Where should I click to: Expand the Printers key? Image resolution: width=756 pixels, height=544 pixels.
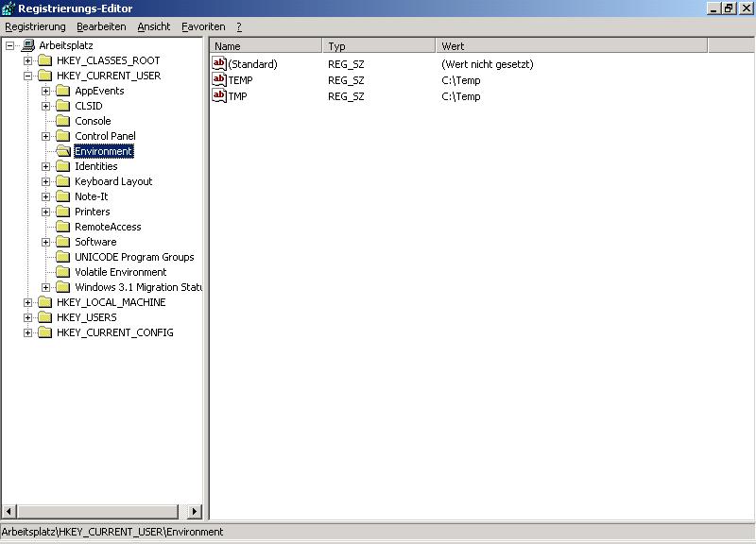(45, 212)
